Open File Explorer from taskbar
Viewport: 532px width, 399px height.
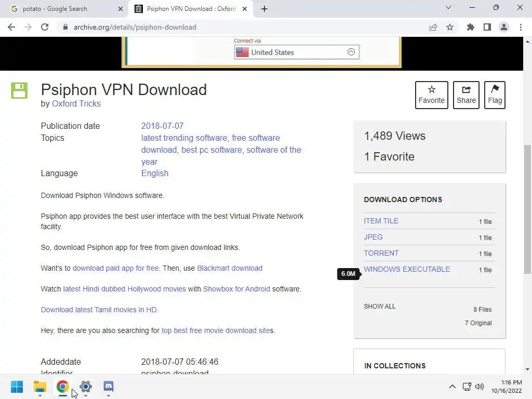click(40, 387)
